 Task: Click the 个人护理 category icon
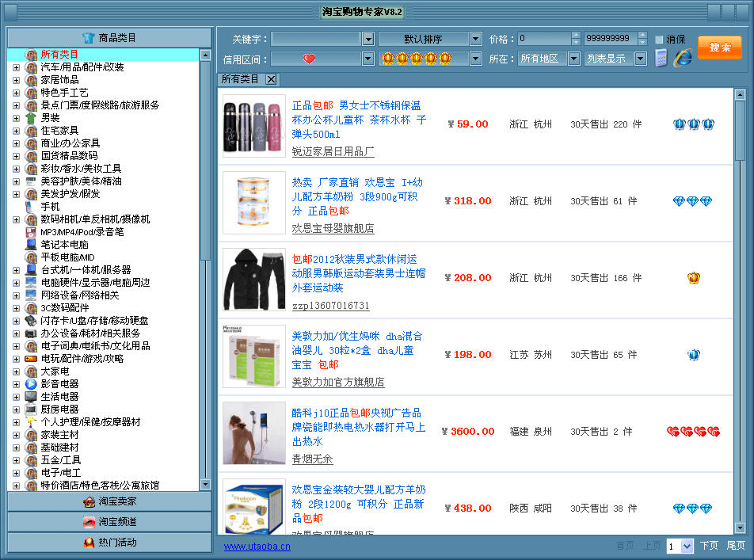coord(31,422)
